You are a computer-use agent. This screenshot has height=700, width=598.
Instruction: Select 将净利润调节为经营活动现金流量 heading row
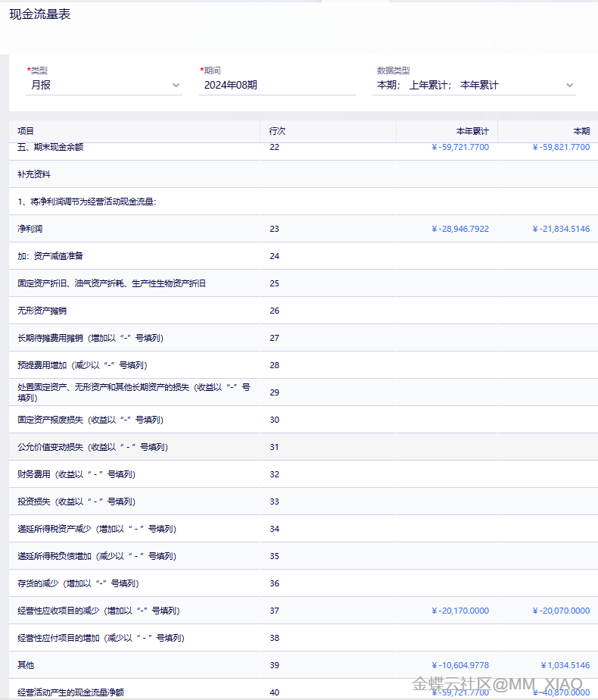click(x=304, y=202)
